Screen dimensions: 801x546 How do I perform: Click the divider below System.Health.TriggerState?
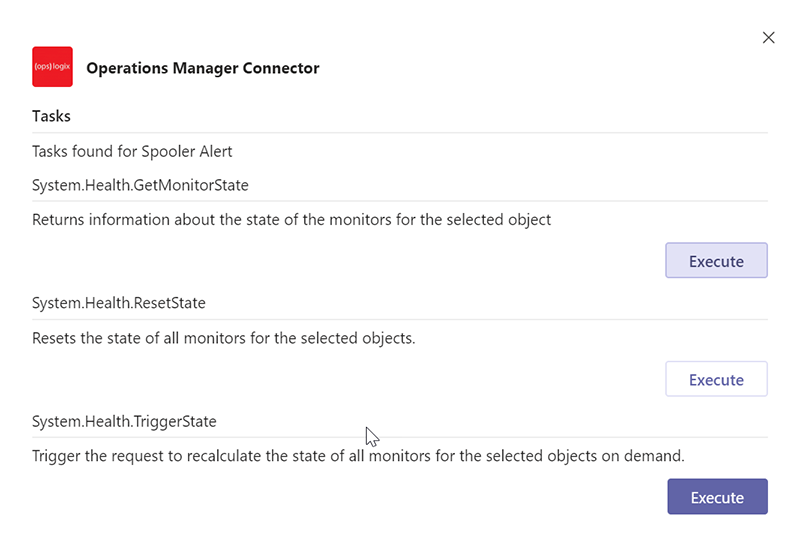click(400, 437)
